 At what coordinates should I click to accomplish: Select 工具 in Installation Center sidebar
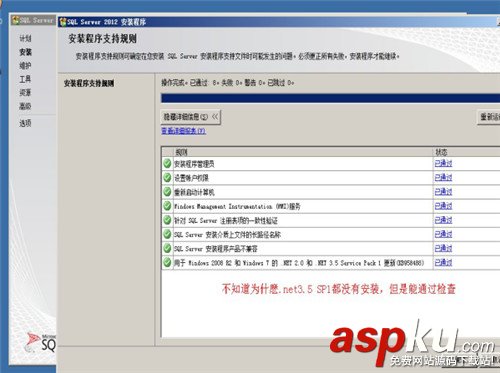(25, 79)
